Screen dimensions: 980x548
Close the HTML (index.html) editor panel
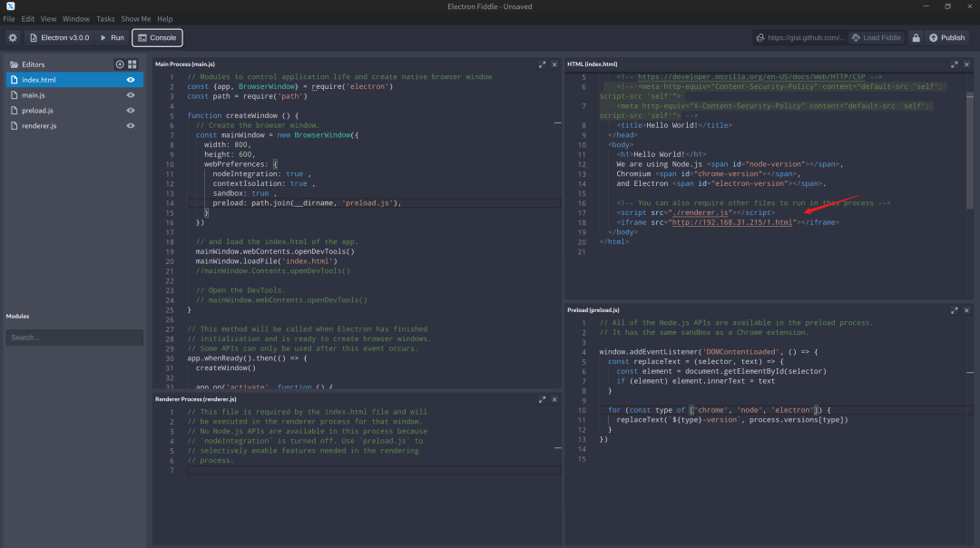(967, 64)
